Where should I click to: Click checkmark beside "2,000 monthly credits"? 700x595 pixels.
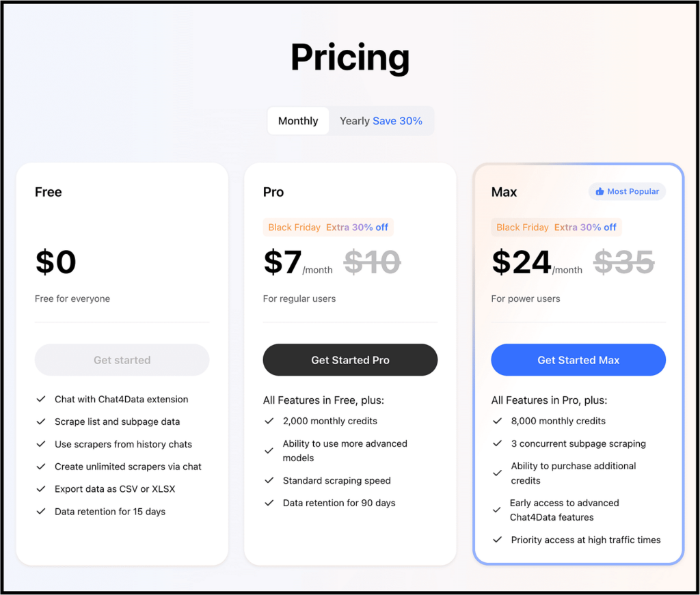pos(269,421)
